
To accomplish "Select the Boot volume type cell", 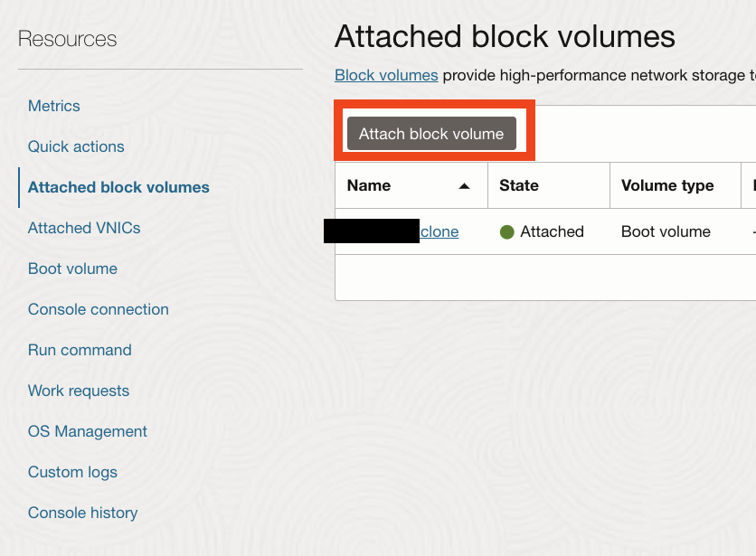I will [x=666, y=232].
